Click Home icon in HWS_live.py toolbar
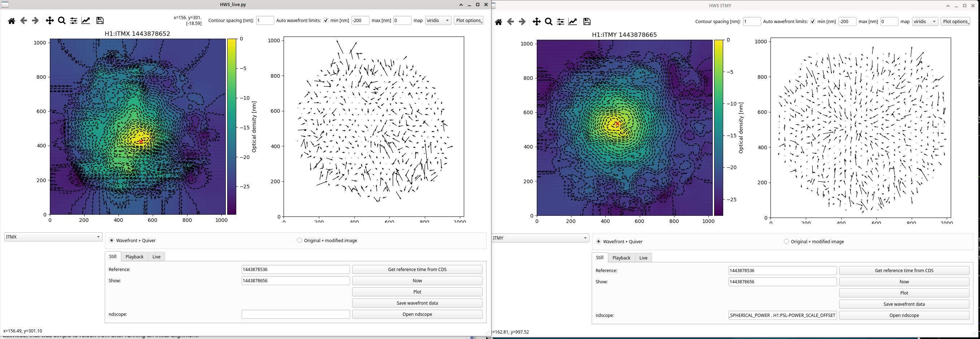980x339 pixels. pyautogui.click(x=12, y=21)
